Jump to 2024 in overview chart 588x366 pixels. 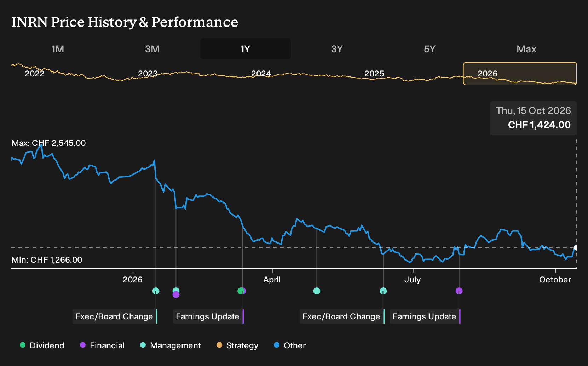coord(261,74)
